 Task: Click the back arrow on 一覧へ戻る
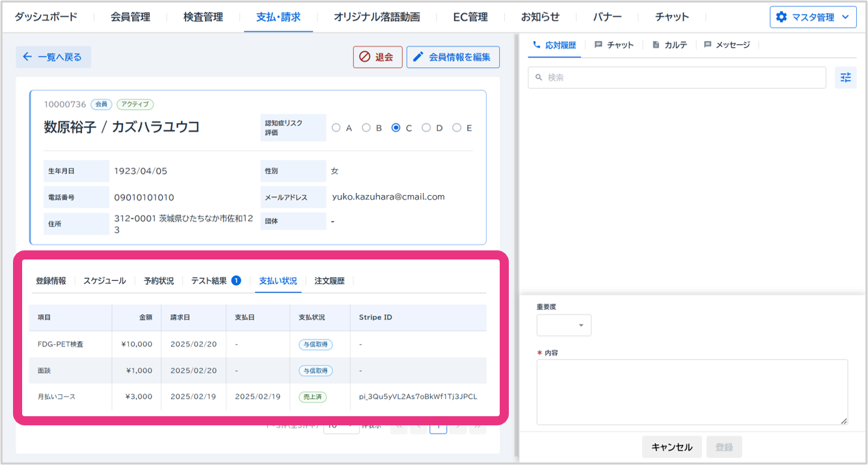[x=27, y=57]
